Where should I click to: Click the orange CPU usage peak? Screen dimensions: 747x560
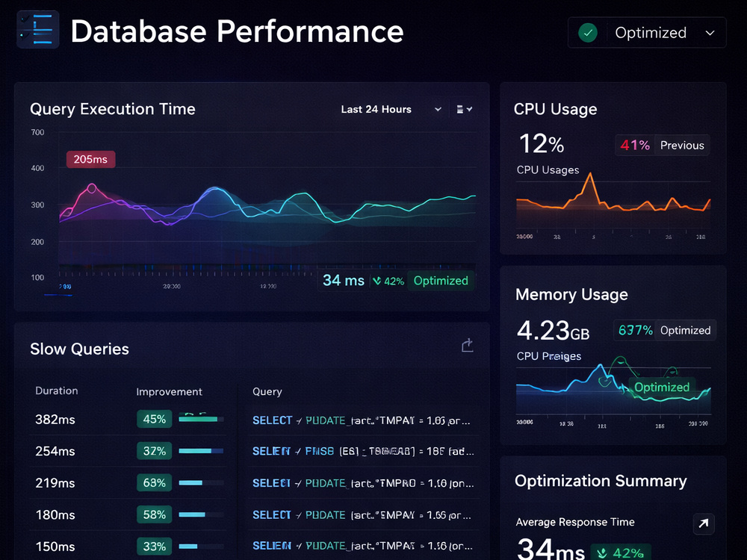click(x=590, y=174)
